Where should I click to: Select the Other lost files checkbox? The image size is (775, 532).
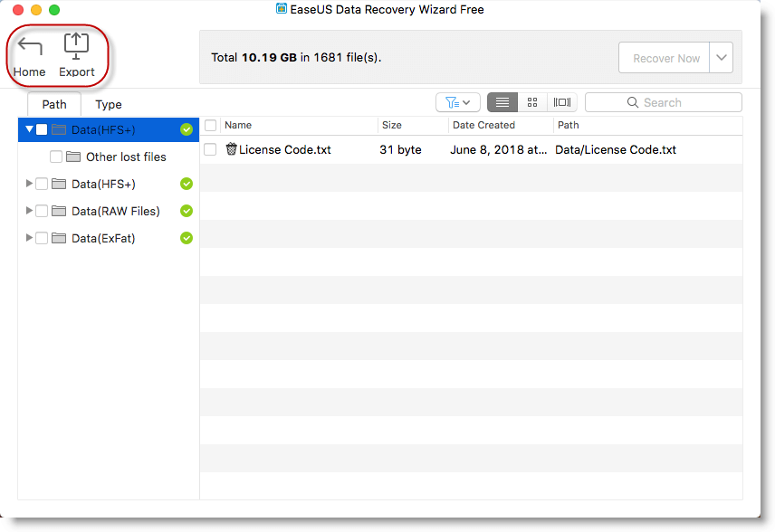click(54, 157)
